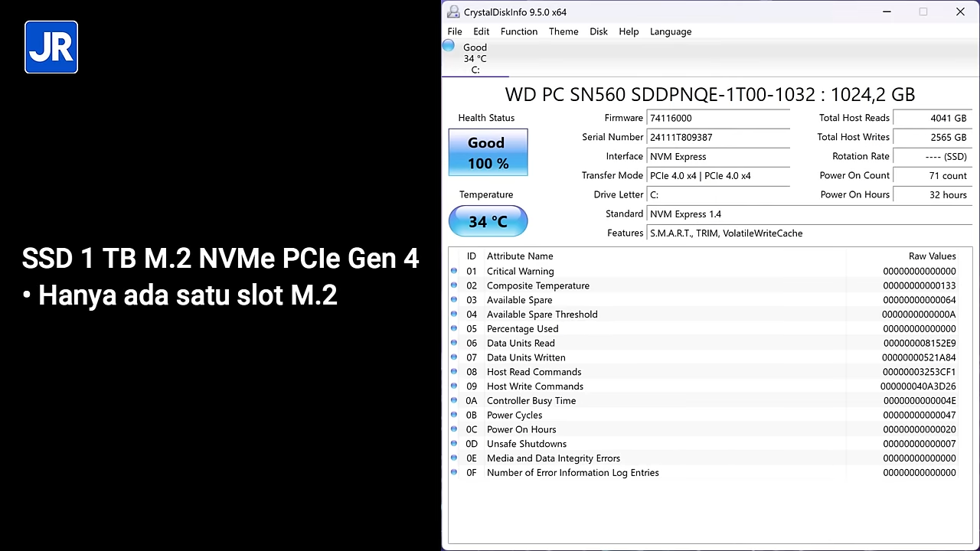The height and width of the screenshot is (551, 980).
Task: Click the Good 100 % health status button
Action: click(488, 152)
